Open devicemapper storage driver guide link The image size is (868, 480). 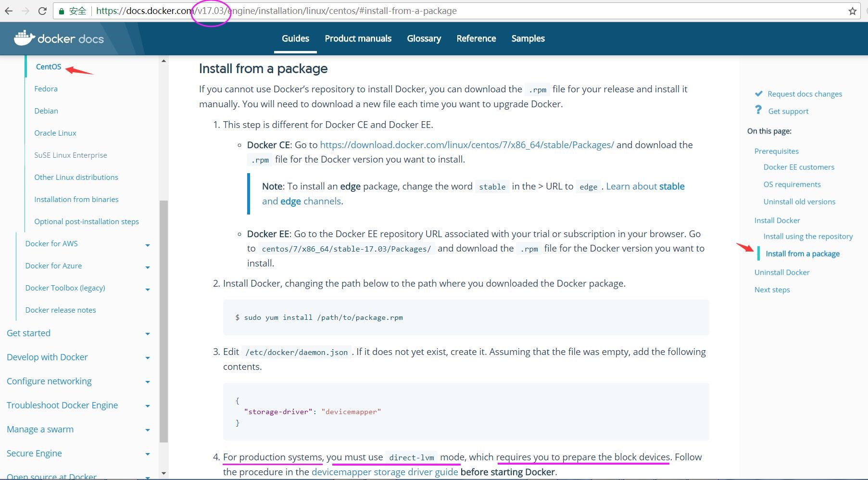click(385, 472)
